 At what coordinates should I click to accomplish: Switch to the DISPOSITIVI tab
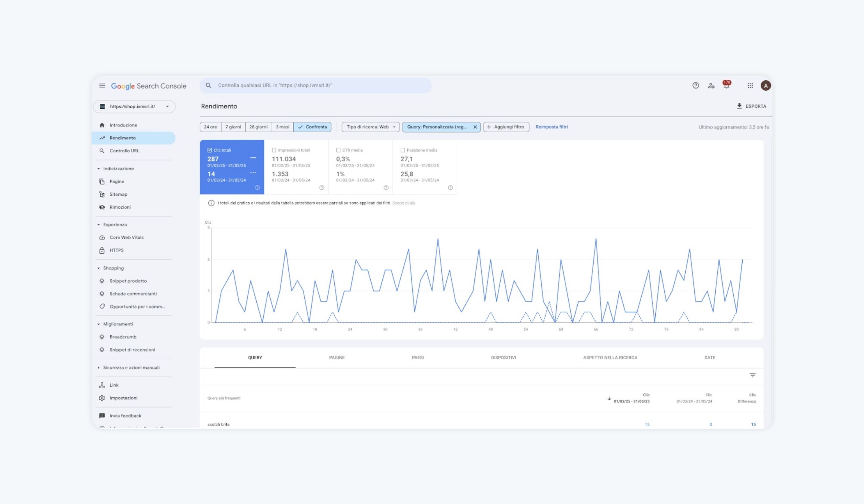pos(503,358)
